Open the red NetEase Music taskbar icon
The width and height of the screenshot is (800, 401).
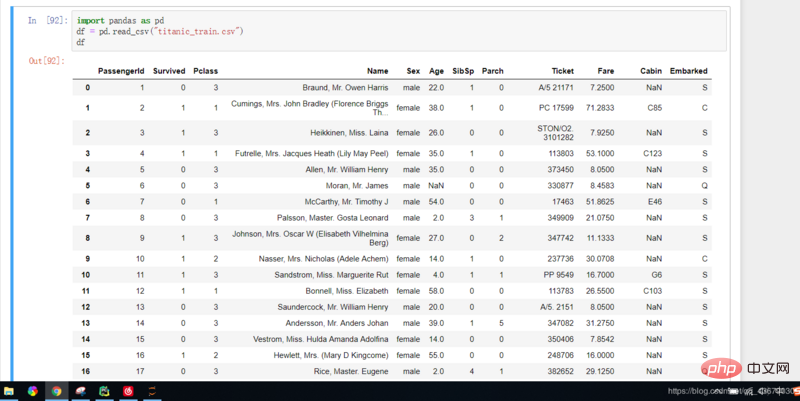tap(128, 391)
